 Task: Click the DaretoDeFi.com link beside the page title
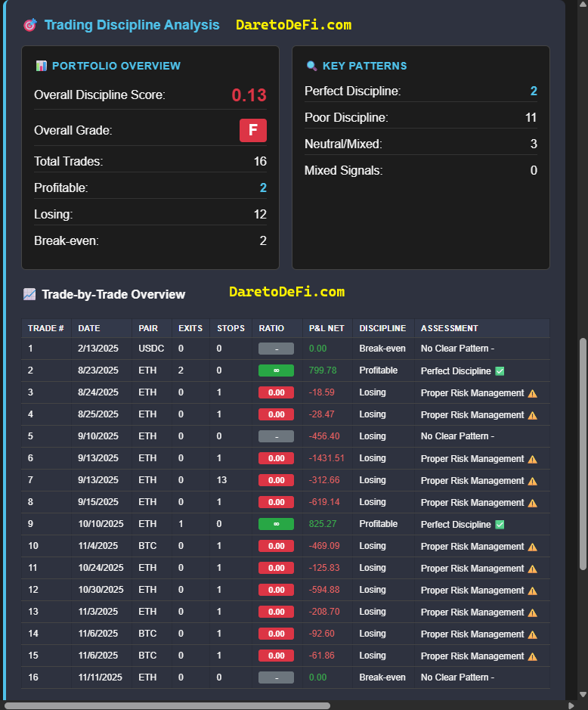coord(293,25)
